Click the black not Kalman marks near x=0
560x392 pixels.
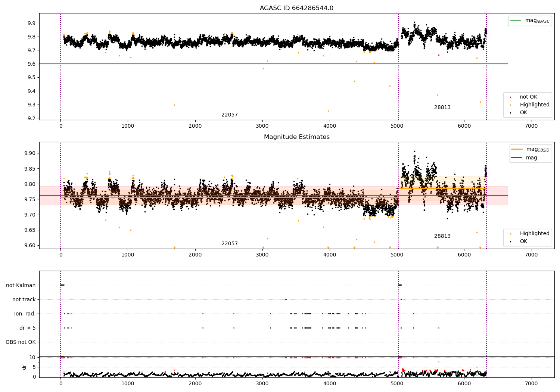tap(62, 285)
